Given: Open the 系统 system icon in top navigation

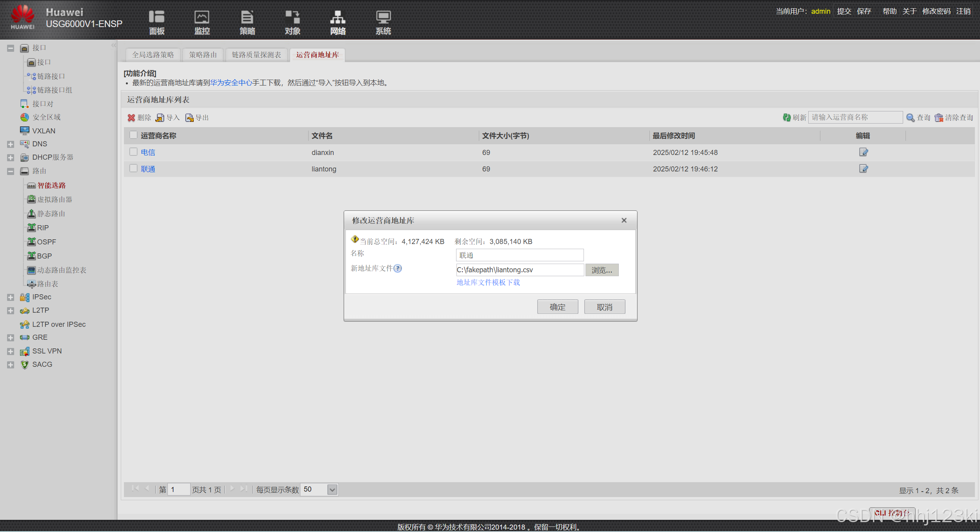Looking at the screenshot, I should [383, 18].
